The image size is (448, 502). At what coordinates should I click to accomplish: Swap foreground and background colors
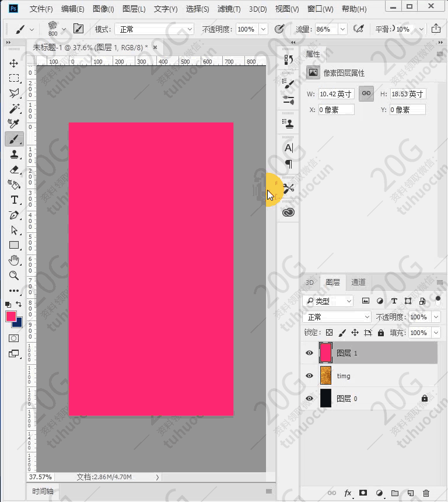(x=19, y=304)
